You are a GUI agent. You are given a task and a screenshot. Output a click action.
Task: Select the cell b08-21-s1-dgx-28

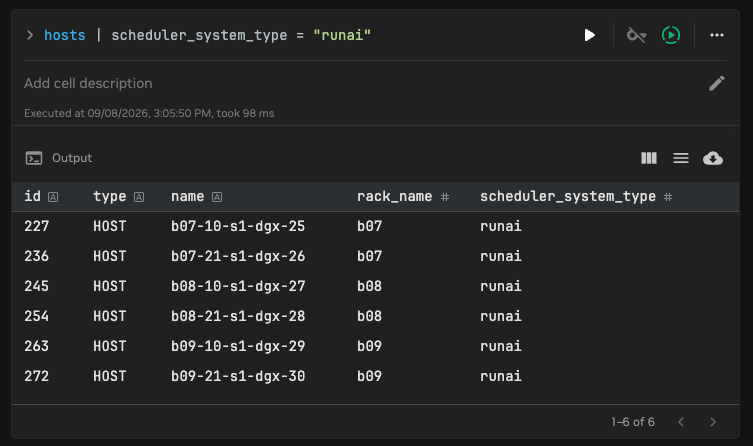238,316
